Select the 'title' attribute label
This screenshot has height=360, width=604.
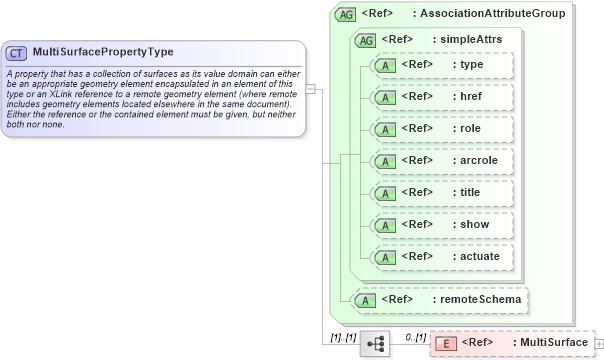point(470,192)
